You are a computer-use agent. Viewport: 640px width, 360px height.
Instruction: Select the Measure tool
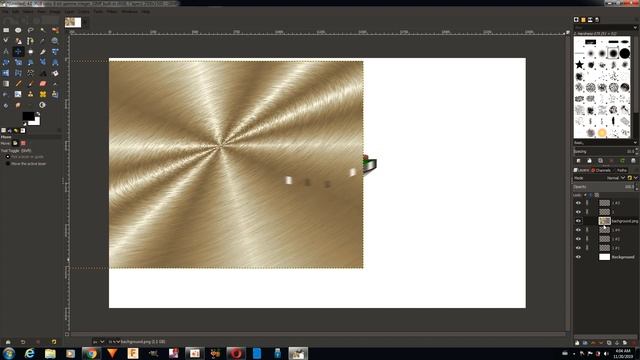click(x=6, y=51)
